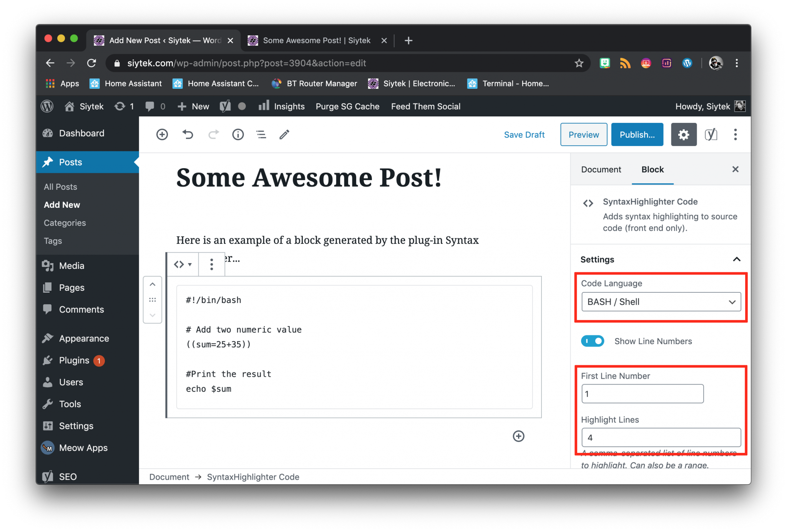This screenshot has height=532, width=787.
Task: Bookmark page with the star icon
Action: click(x=579, y=63)
